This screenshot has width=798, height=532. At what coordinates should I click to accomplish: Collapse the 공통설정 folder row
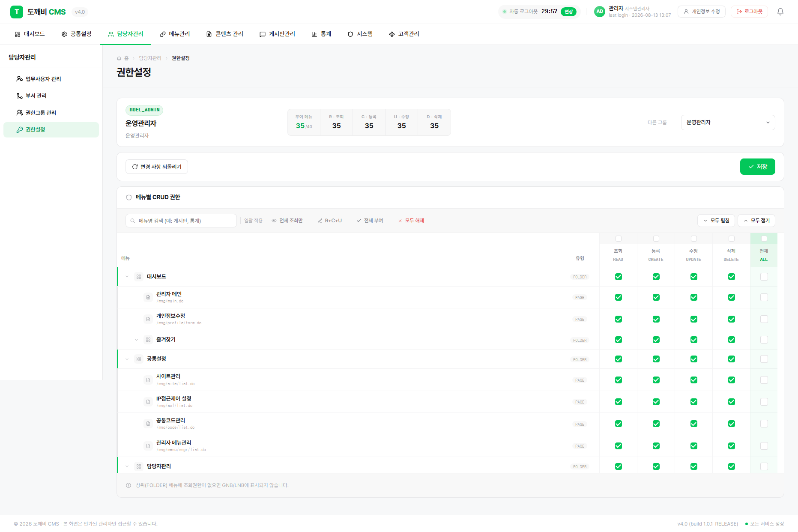127,359
